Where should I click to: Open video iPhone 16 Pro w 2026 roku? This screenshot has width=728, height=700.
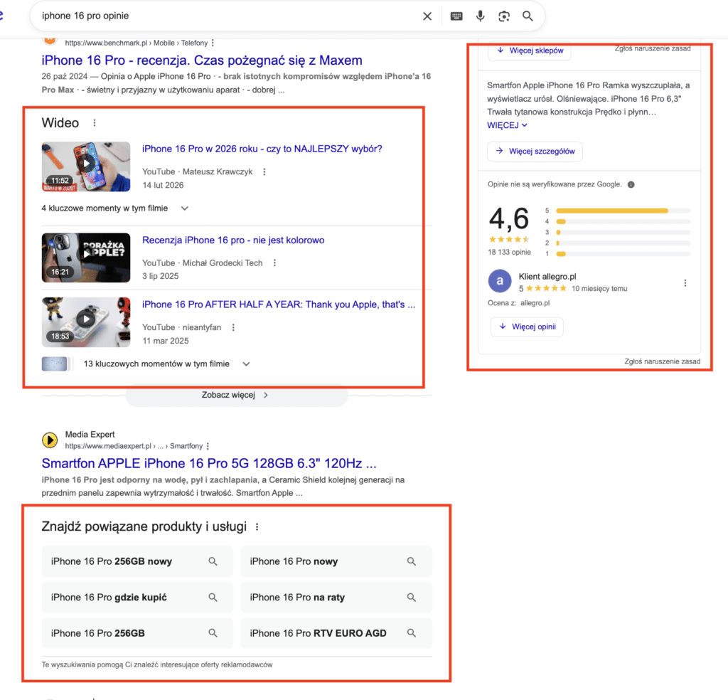pyautogui.click(x=262, y=149)
